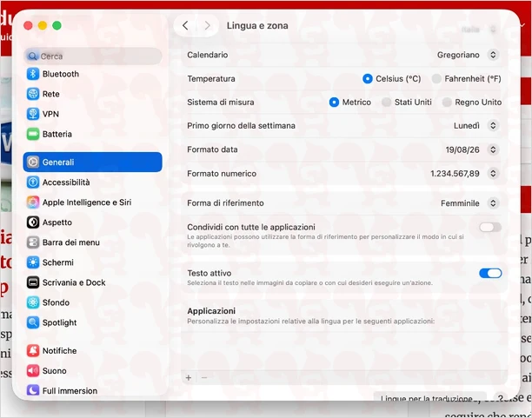Click the Spotlight magnifier icon
Viewport: 532px width, 418px height.
pyautogui.click(x=33, y=322)
